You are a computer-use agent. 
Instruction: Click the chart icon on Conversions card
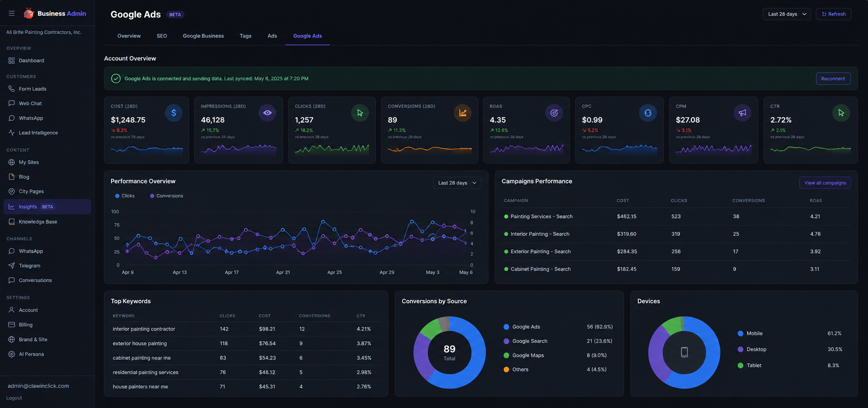pos(462,113)
